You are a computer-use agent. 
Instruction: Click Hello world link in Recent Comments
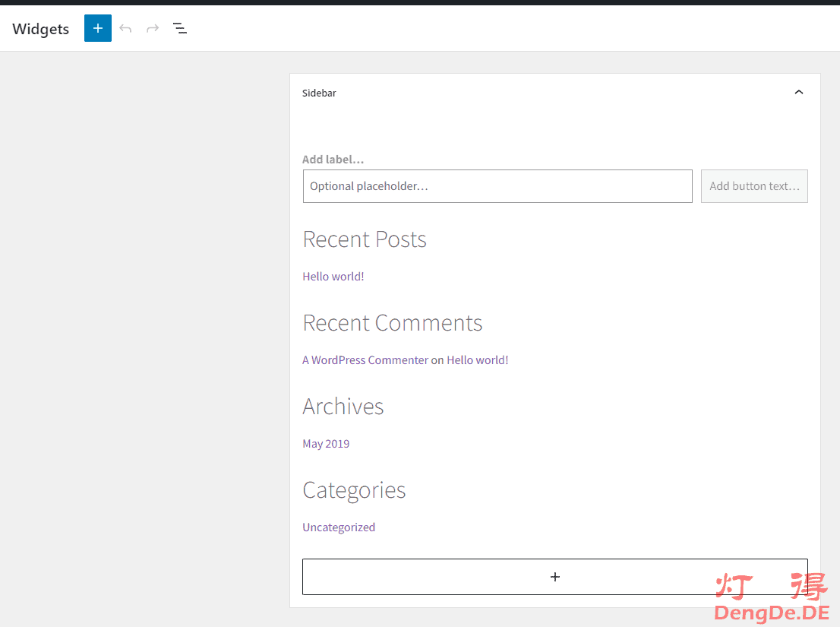pyautogui.click(x=477, y=360)
